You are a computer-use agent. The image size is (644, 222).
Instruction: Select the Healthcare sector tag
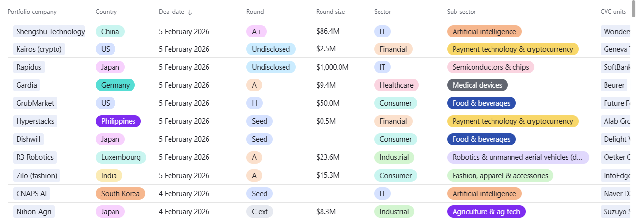tap(396, 85)
